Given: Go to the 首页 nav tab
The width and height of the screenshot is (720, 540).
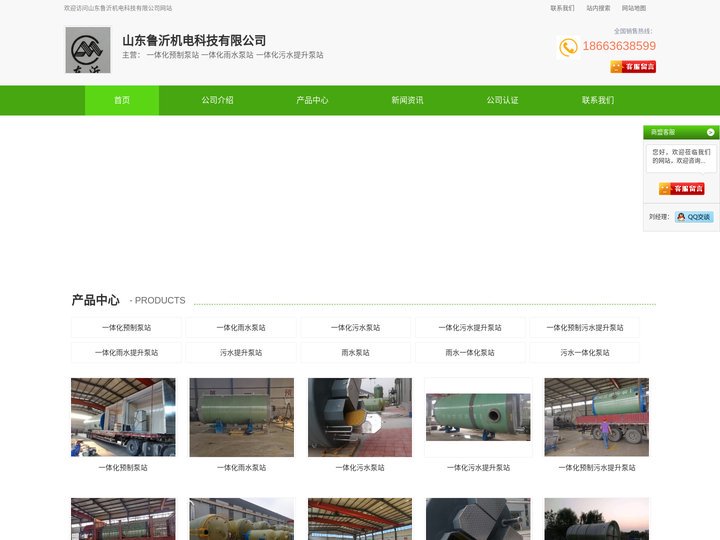Looking at the screenshot, I should pos(122,100).
